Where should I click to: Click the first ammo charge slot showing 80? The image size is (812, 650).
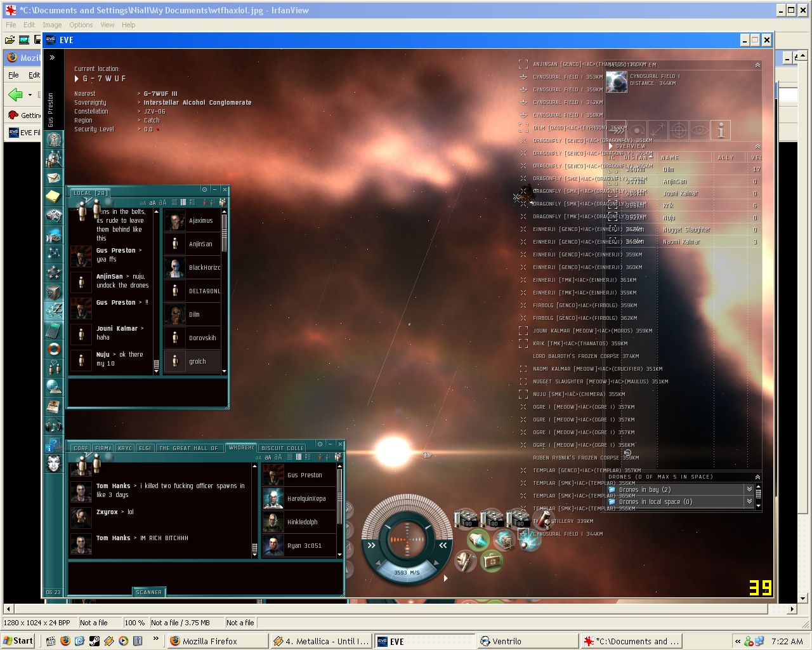pyautogui.click(x=466, y=518)
